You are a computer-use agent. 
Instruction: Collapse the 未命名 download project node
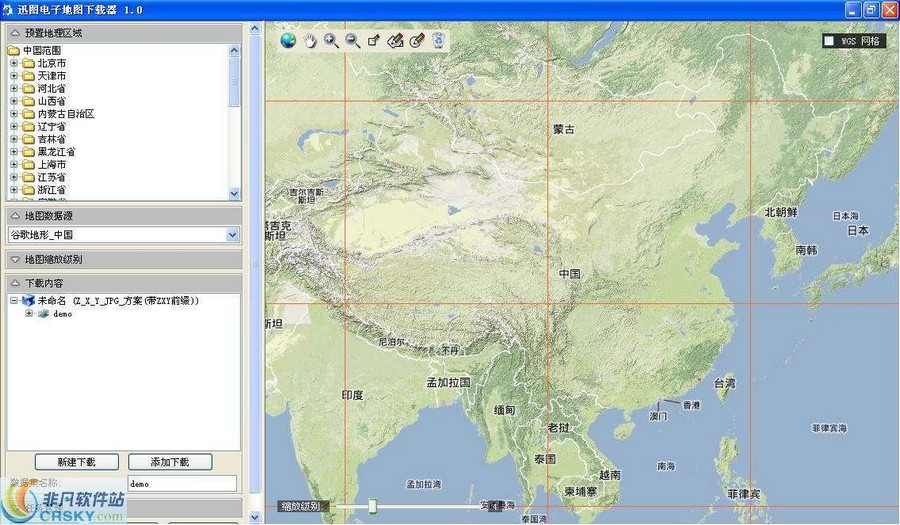click(x=14, y=301)
